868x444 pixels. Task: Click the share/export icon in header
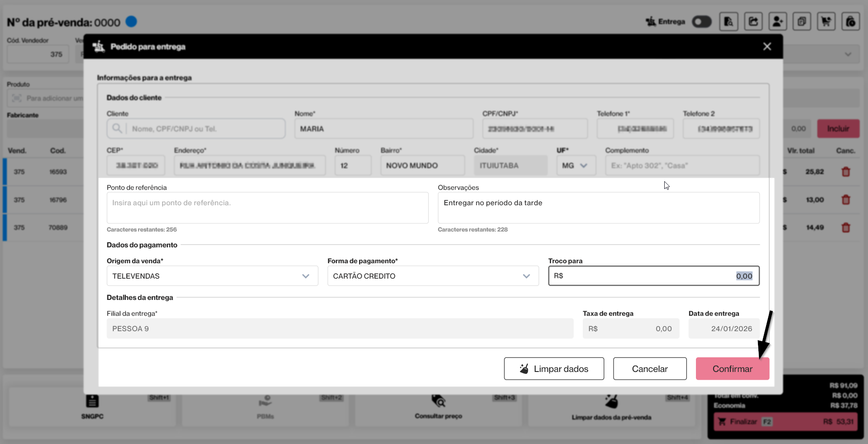(x=753, y=22)
